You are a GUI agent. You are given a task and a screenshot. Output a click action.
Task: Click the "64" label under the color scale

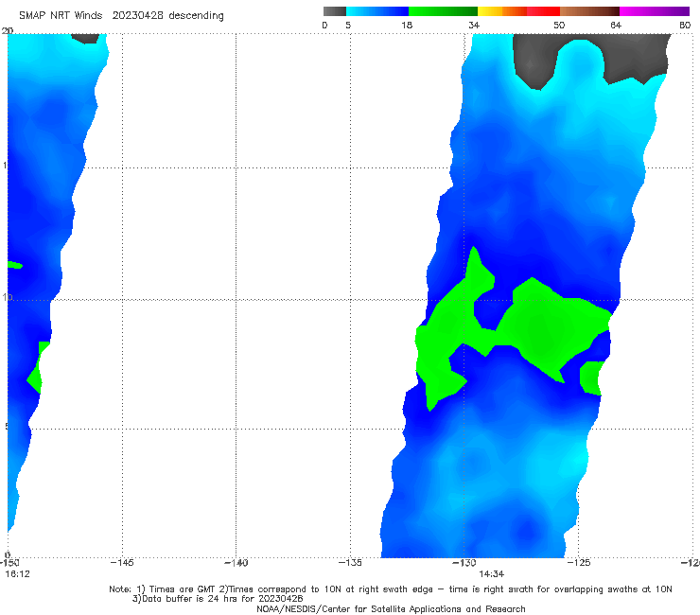(616, 26)
